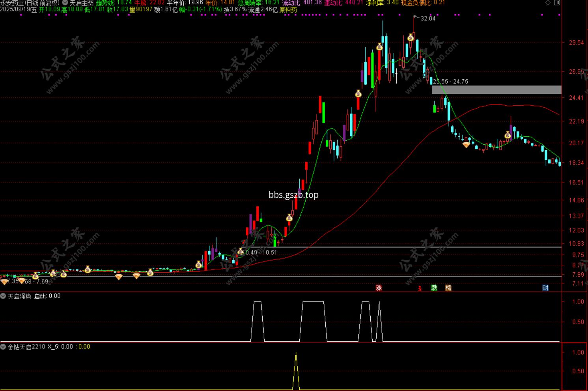588x391 pixels.
Task: Click the 趋势线: 18.74 value label
Action: tap(114, 2)
